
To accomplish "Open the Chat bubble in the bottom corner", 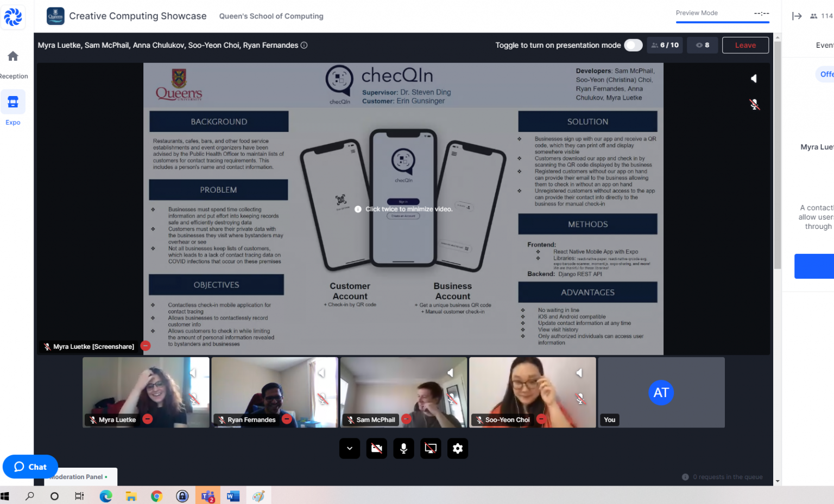I will [x=30, y=467].
